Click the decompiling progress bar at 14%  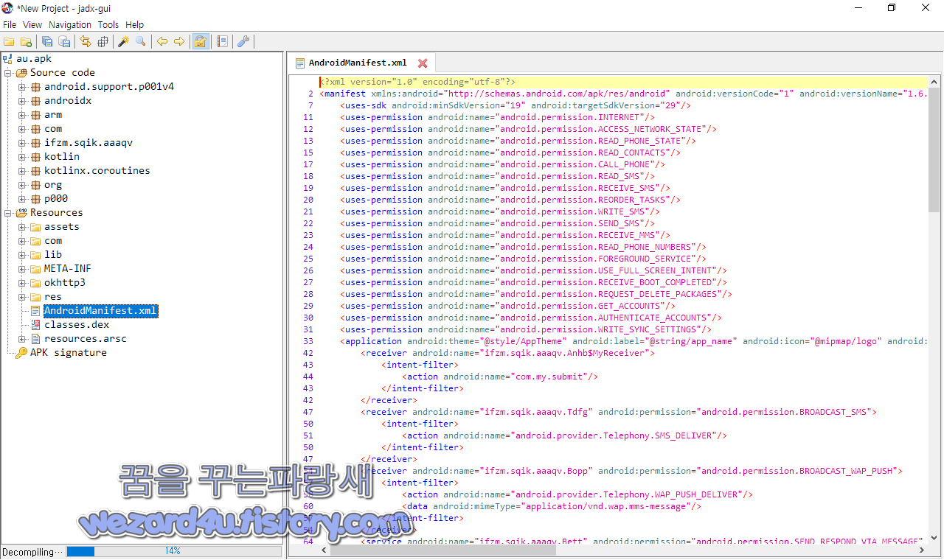173,551
